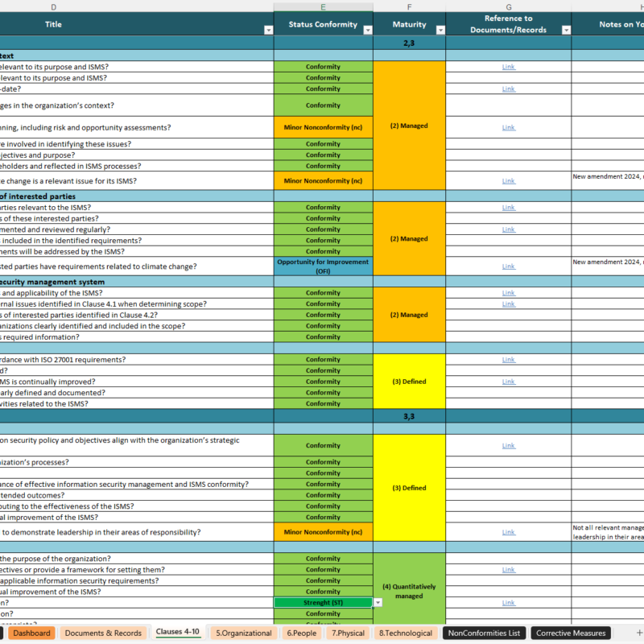Open the Maturity column filter dropdown
Viewport: 644px width, 644px height.
(439, 30)
